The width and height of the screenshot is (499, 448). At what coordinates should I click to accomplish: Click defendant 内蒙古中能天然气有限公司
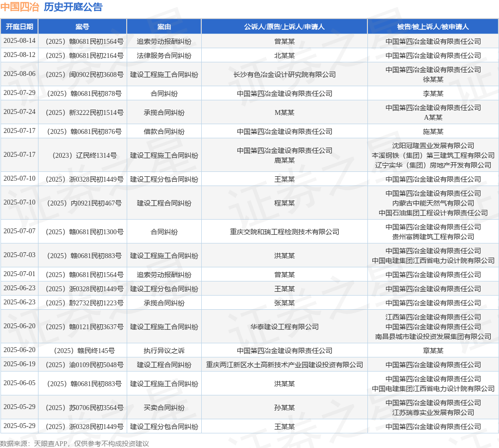coord(433,203)
